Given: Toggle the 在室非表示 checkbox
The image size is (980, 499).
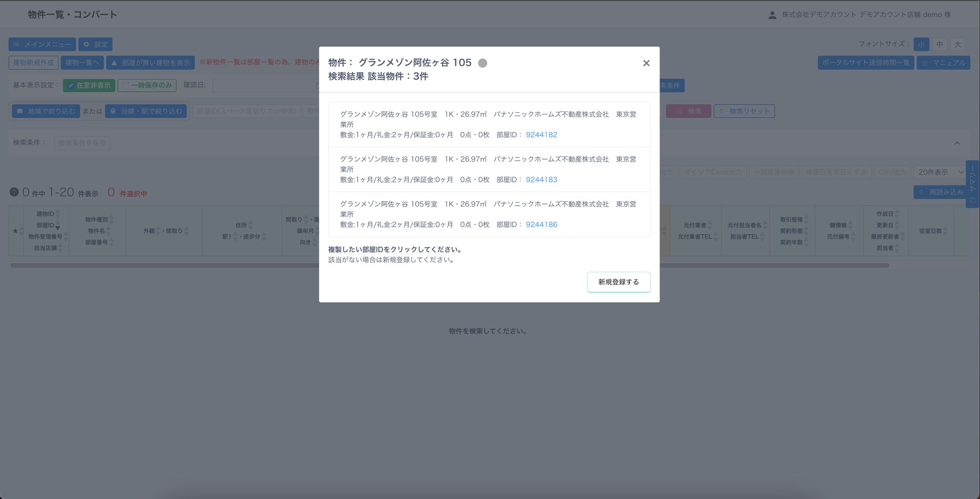Looking at the screenshot, I should click(x=71, y=85).
